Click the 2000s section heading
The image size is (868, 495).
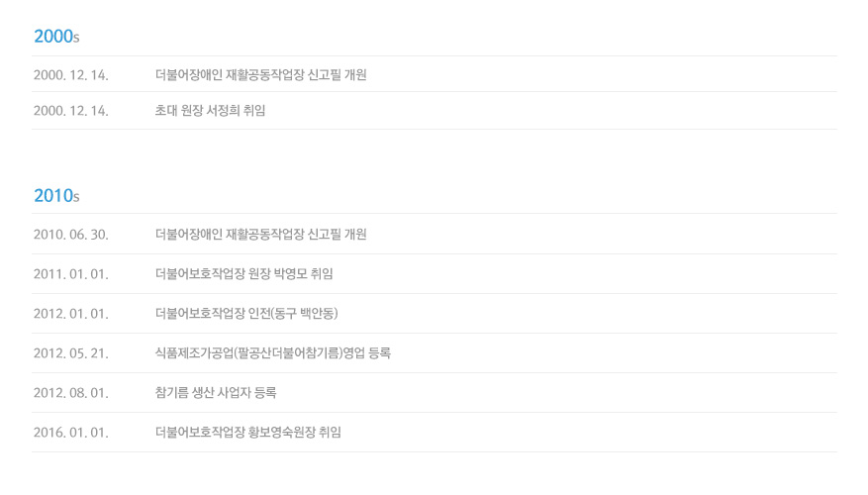56,37
